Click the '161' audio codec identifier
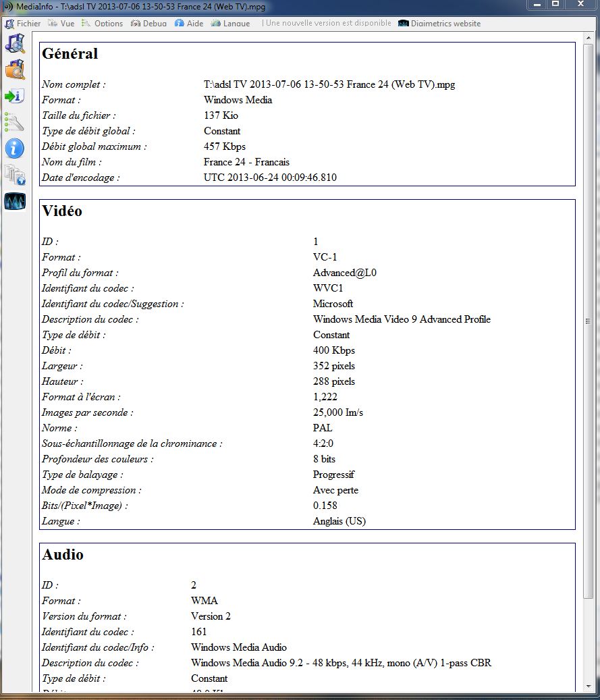600x700 pixels. coord(198,632)
